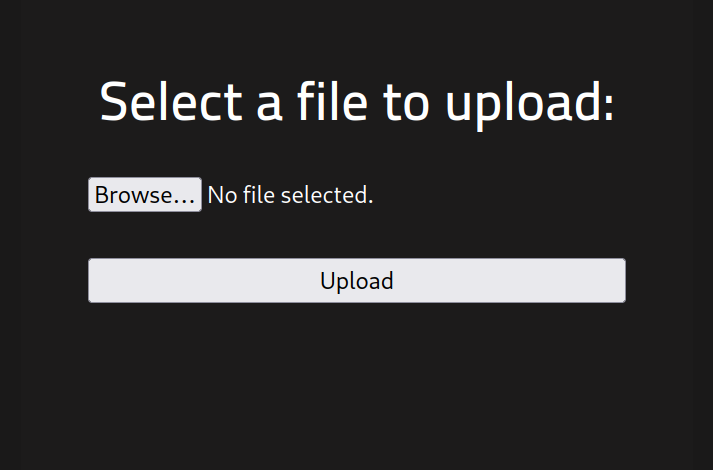Start file selection with Browse…
This screenshot has width=713, height=470.
[145, 195]
